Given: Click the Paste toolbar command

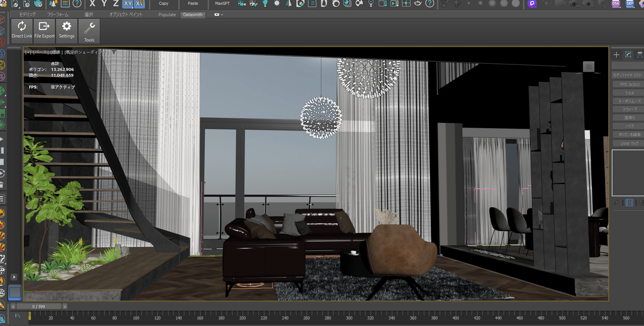Looking at the screenshot, I should [193, 4].
